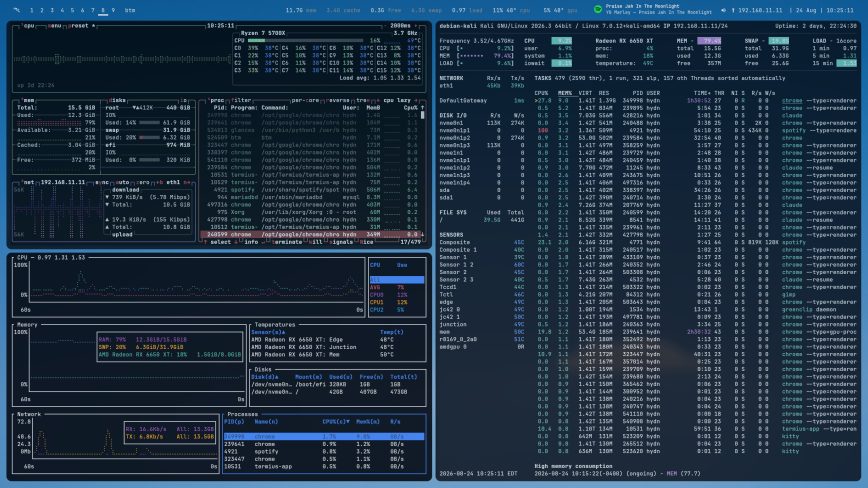The image size is (868, 488).
Task: Toggle btop reverse sorting option
Action: click(x=339, y=100)
